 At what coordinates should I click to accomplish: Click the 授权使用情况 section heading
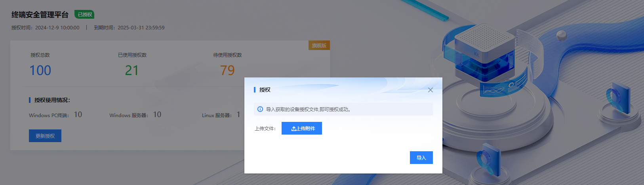52,100
